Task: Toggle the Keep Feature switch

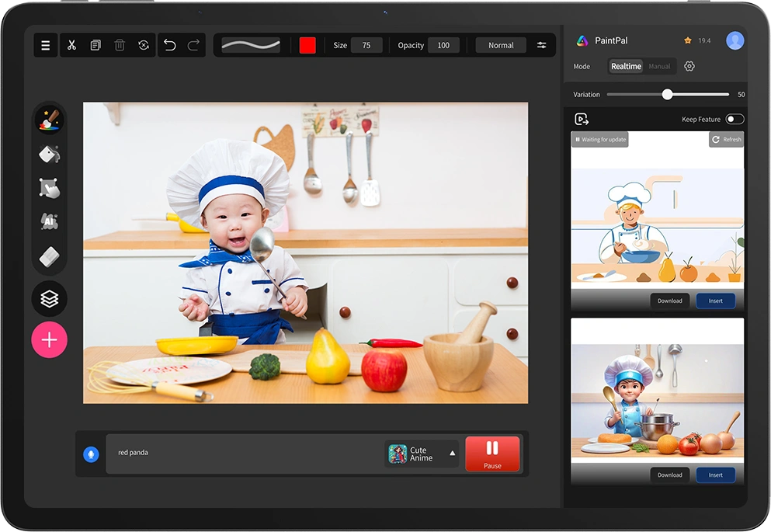Action: pos(734,119)
